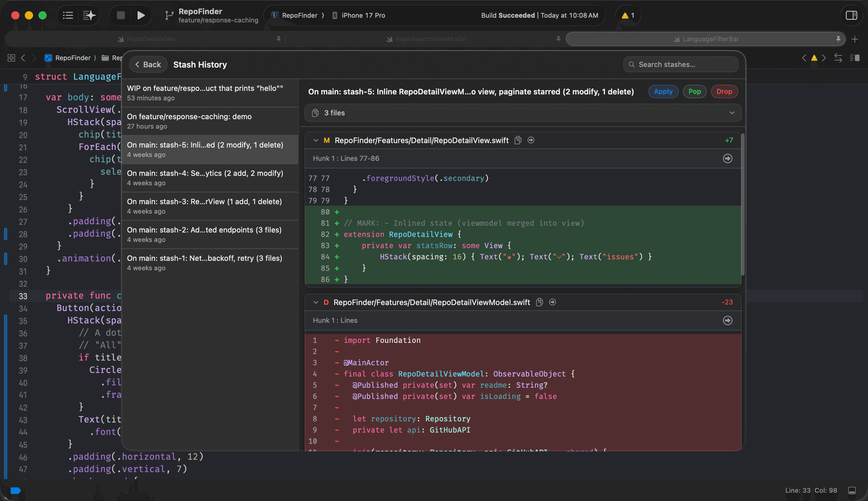868x501 pixels.
Task: Pop the selected stash
Action: 694,91
